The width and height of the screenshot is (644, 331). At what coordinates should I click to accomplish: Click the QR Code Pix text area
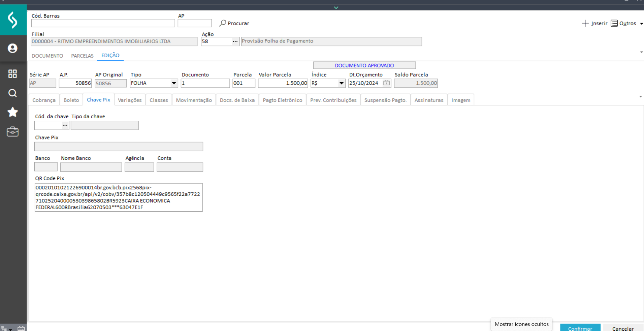coord(119,198)
